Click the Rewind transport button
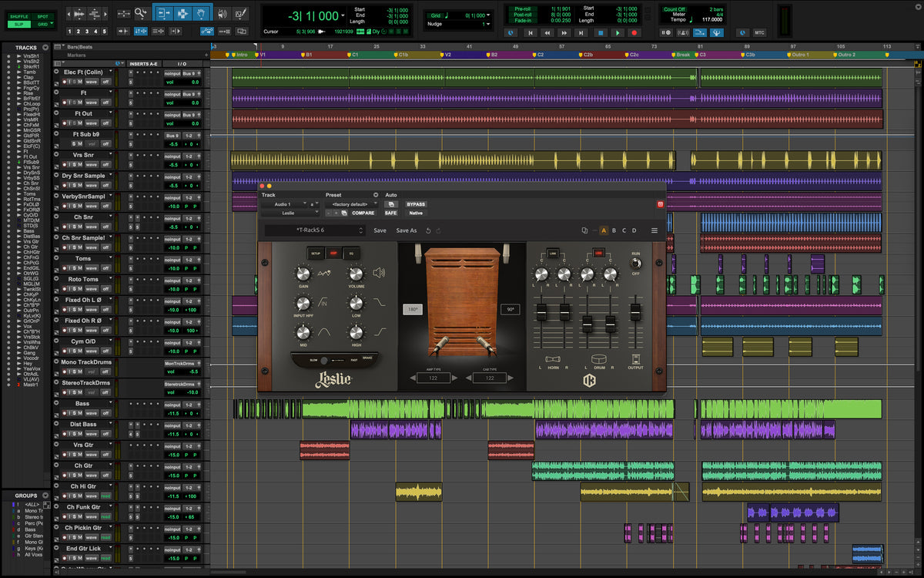This screenshot has width=924, height=578. tap(547, 33)
